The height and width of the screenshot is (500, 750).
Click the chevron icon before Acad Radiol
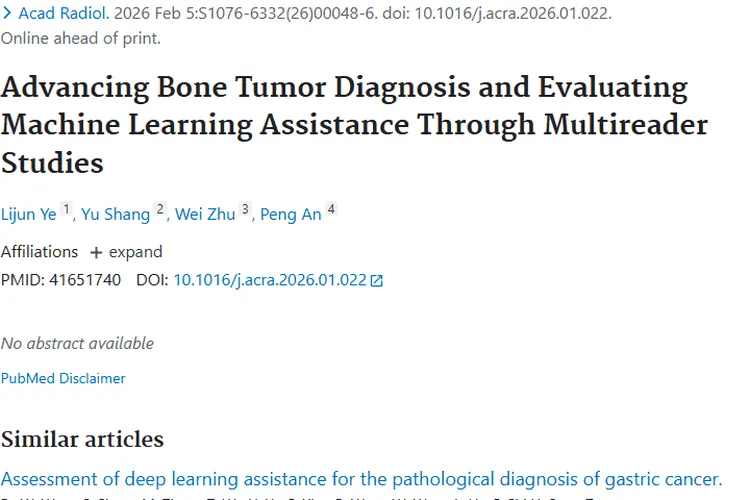(7, 15)
